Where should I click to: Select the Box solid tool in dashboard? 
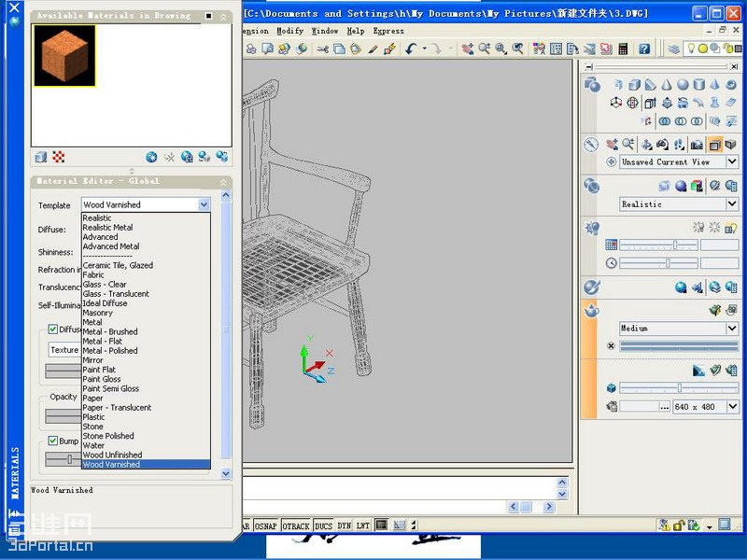point(634,85)
